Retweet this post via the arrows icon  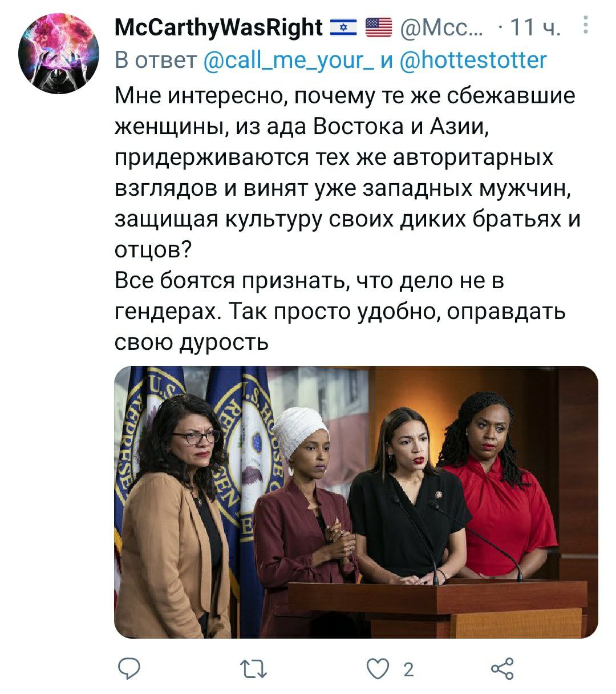(x=254, y=669)
